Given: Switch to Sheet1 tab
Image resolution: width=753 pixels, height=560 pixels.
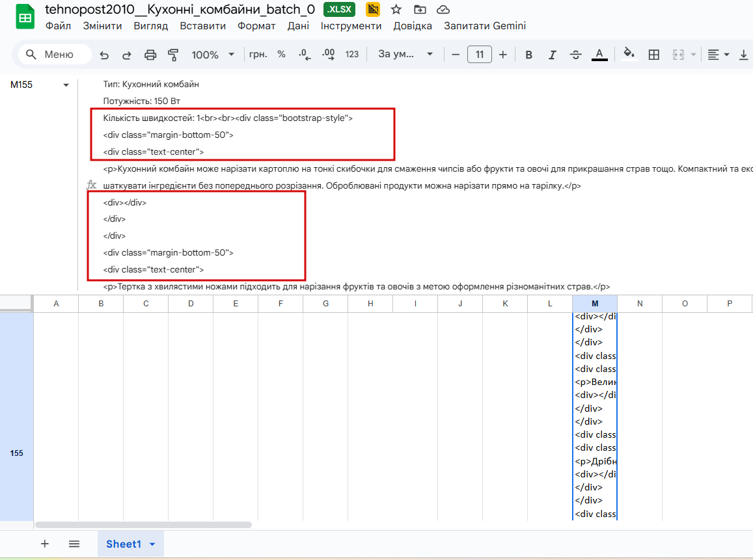Looking at the screenshot, I should point(124,544).
